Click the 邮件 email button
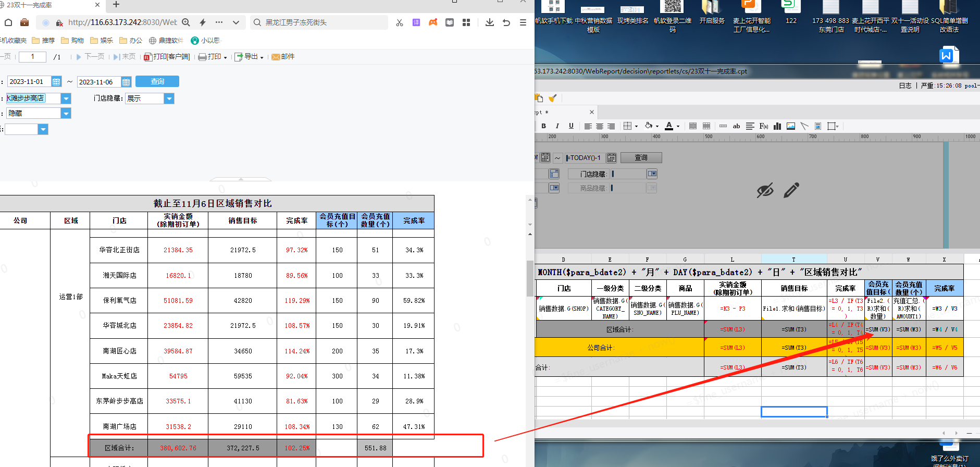This screenshot has height=467, width=980. 283,57
